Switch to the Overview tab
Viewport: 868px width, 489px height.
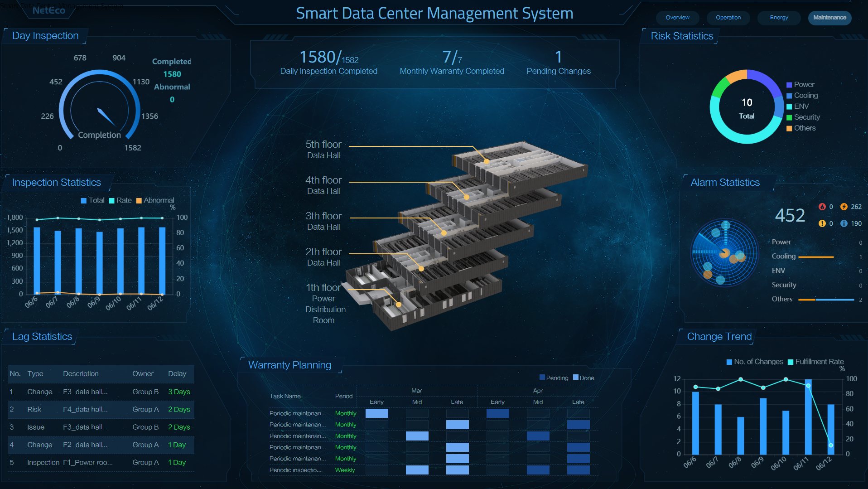(677, 18)
